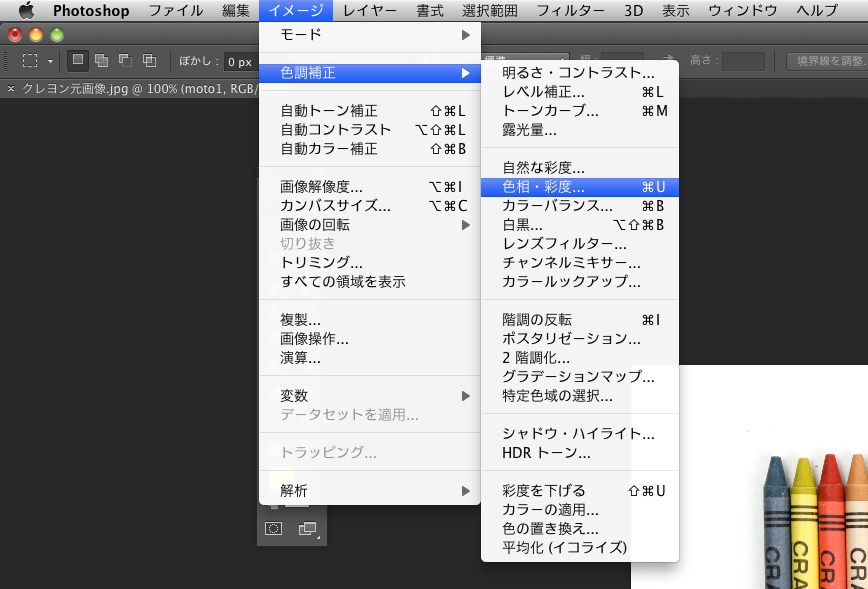Open the ウィンドウ menu
This screenshot has width=868, height=589.
(743, 11)
